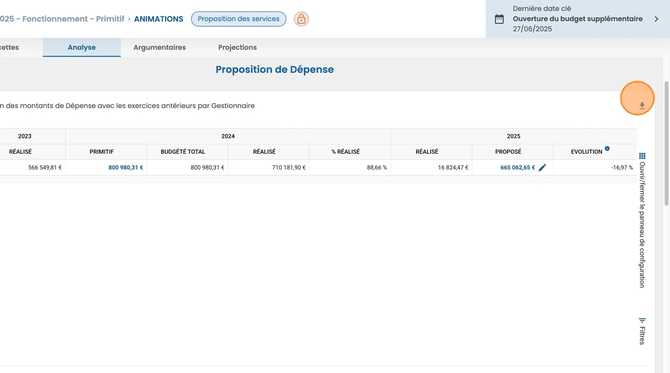Click the vertical page scrollbar

pos(666,143)
